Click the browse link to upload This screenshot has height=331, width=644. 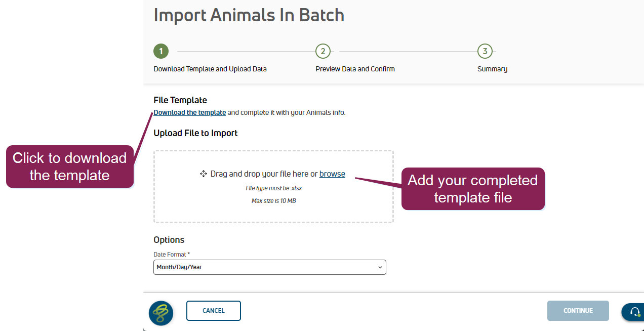pos(332,174)
